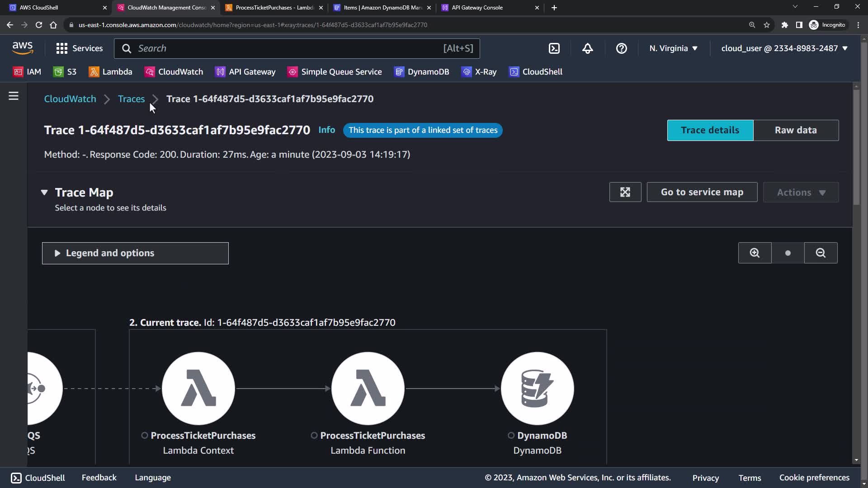Screen dimensions: 868x488
Task: Open CloudShell icon in top navigation bar
Action: (554, 48)
